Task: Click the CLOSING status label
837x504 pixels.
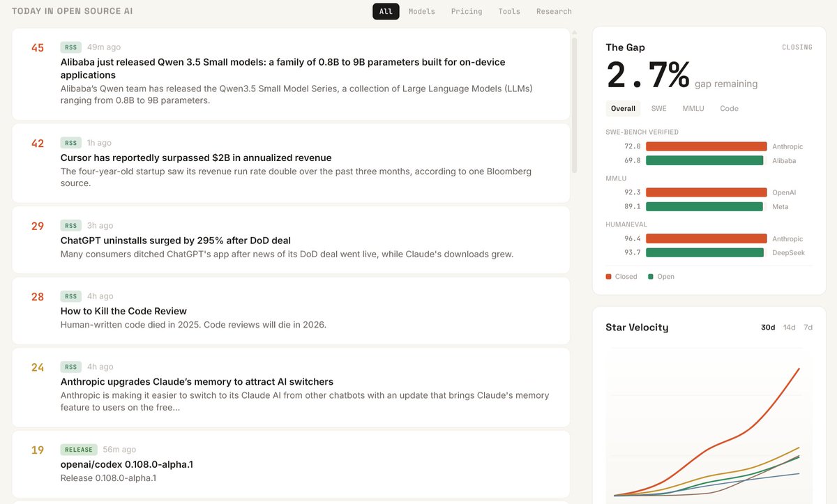Action: 797,47
